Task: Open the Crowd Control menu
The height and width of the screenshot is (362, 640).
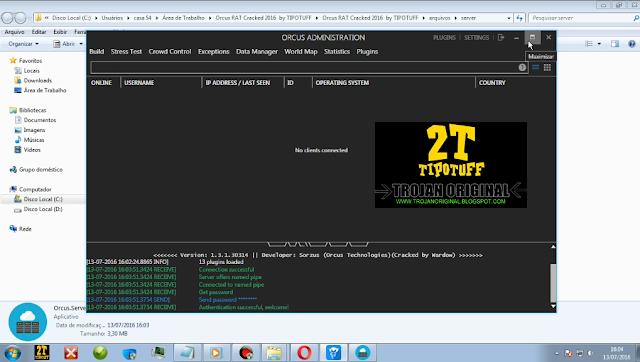Action: (x=170, y=51)
